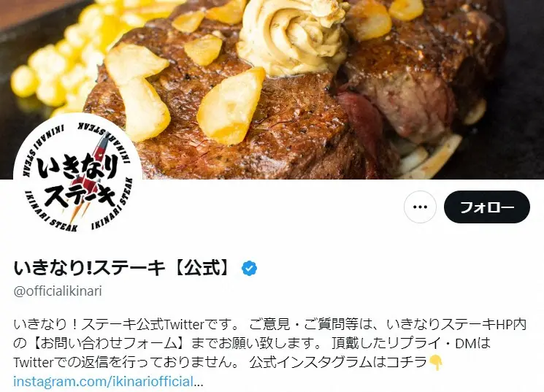Click the steak header banner image

click(x=272, y=90)
